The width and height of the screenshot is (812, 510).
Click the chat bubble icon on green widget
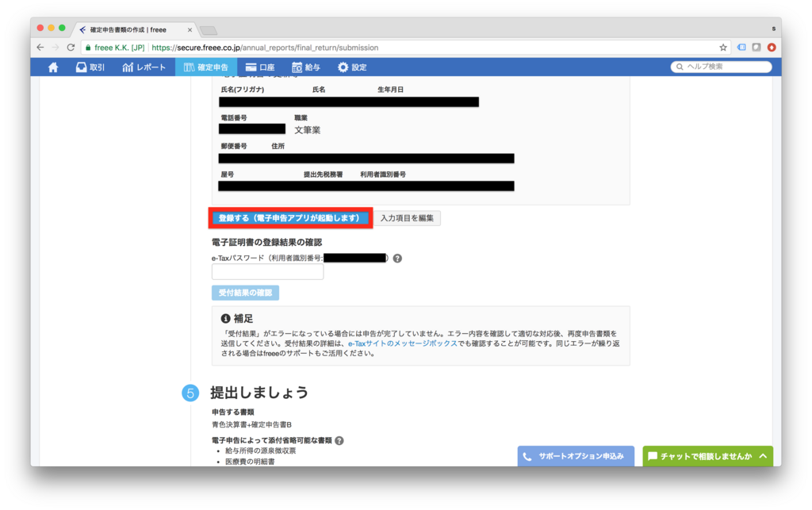(x=652, y=456)
